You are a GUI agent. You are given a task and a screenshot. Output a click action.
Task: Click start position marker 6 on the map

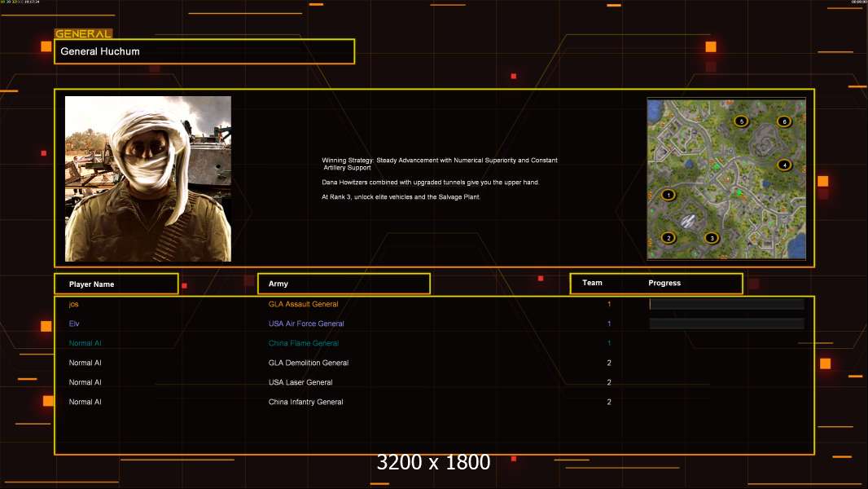tap(784, 121)
